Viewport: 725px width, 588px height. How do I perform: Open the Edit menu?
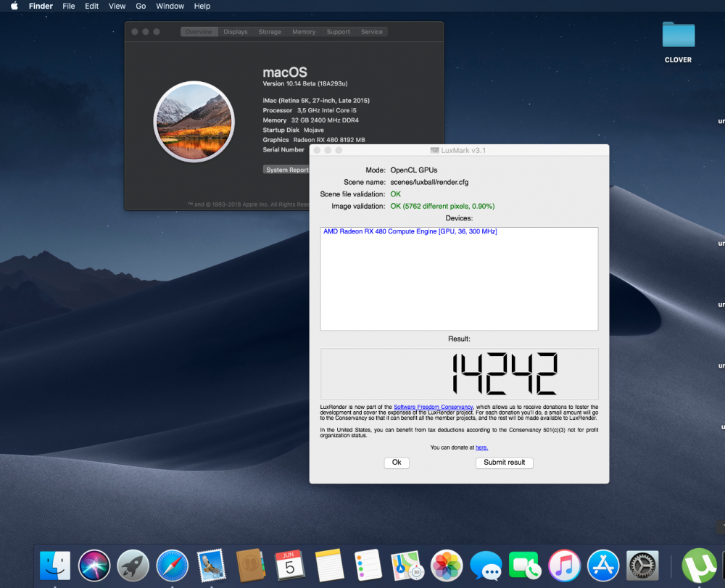pos(91,6)
